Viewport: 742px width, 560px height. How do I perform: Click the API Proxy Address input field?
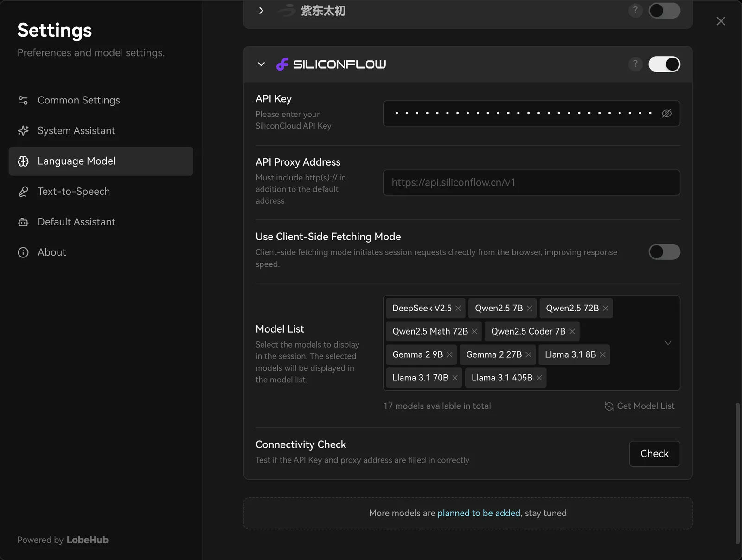[531, 182]
